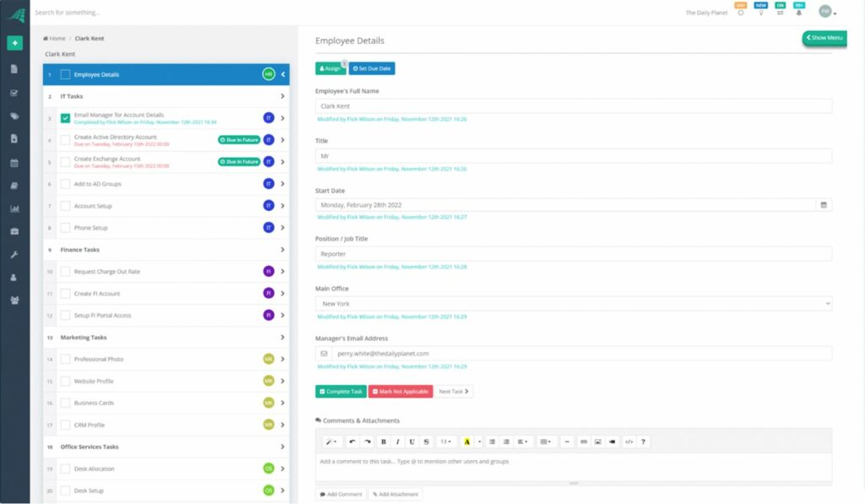The image size is (865, 504).
Task: Open the user avatar dropdown menu
Action: pyautogui.click(x=827, y=13)
